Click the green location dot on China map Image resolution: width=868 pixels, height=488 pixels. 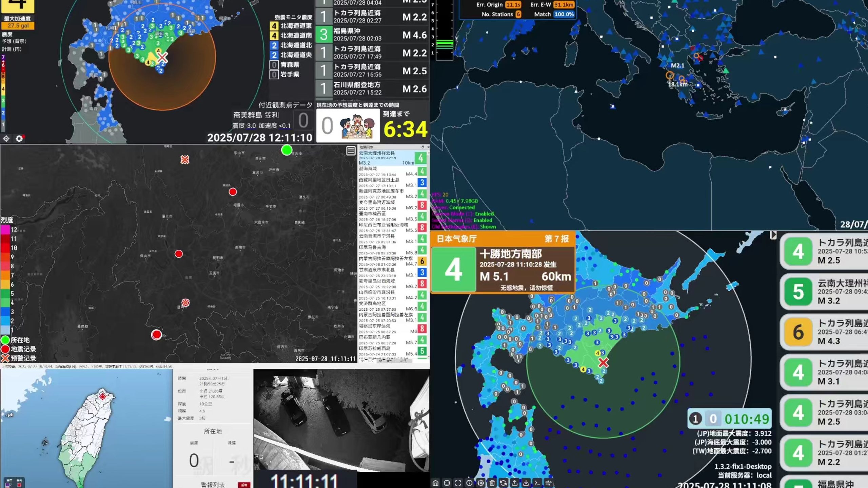click(x=287, y=150)
